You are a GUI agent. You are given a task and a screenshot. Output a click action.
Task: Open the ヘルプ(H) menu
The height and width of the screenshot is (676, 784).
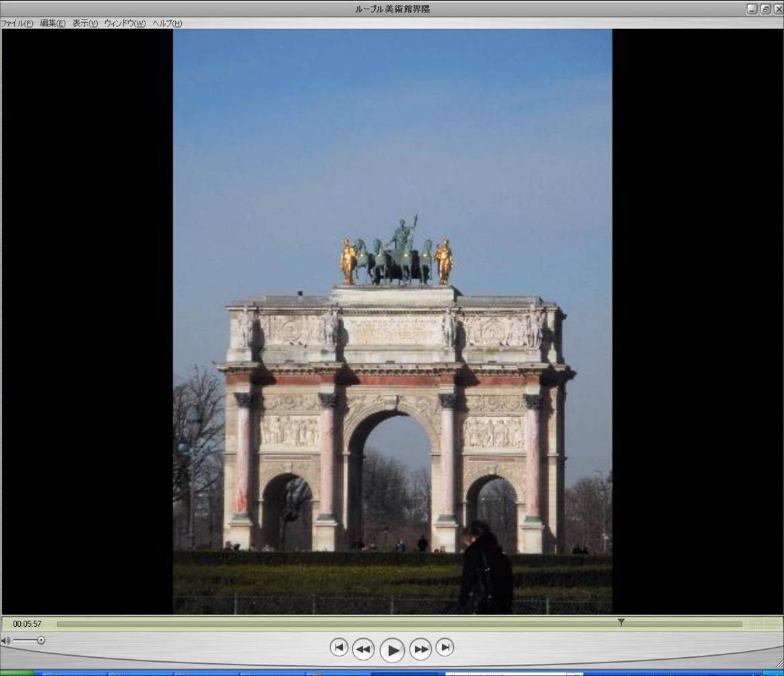(167, 23)
